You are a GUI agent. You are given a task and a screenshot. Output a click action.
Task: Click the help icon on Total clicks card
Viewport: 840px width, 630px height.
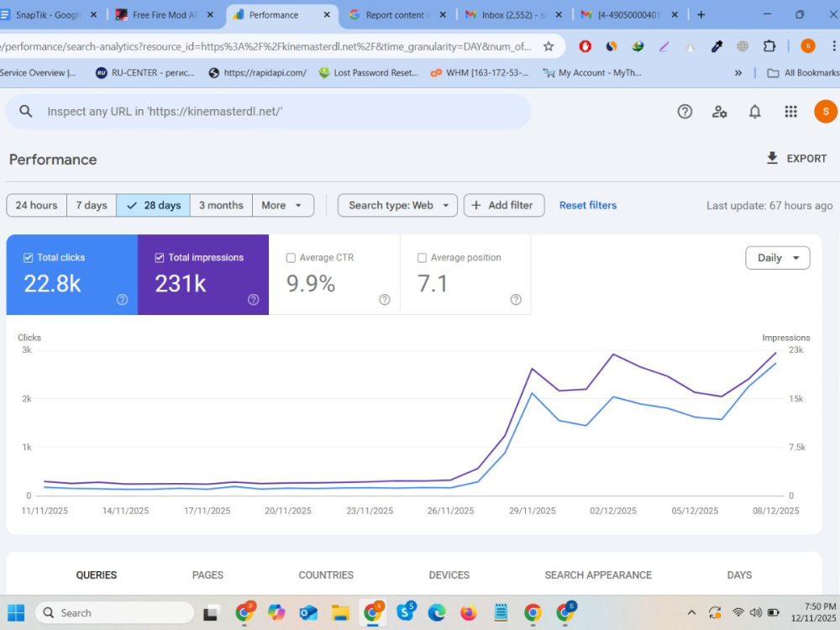pyautogui.click(x=122, y=300)
